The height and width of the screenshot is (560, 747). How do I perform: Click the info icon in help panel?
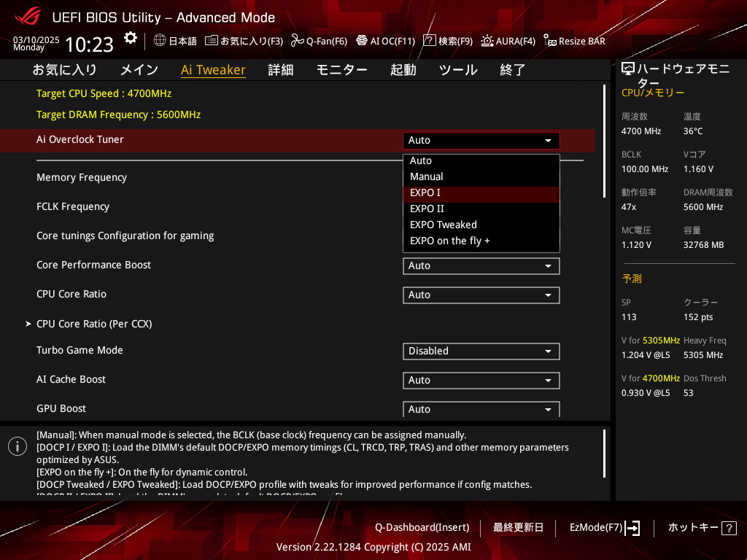coord(18,446)
